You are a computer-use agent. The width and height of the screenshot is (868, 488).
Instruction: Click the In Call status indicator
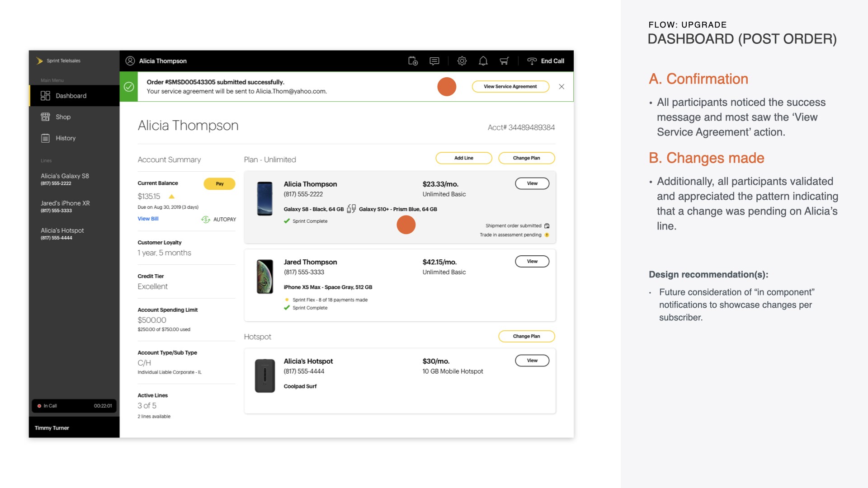[x=74, y=406]
